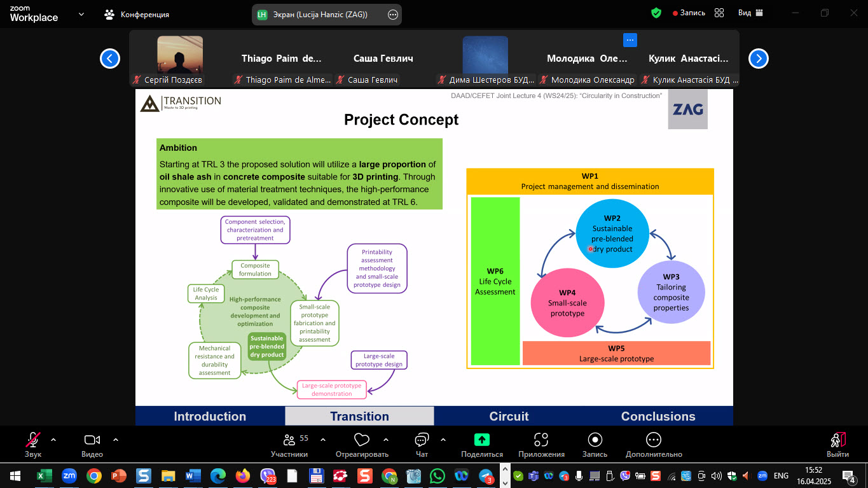Open the Вид view layout menu
Screen dimensions: 868x488
click(x=750, y=13)
